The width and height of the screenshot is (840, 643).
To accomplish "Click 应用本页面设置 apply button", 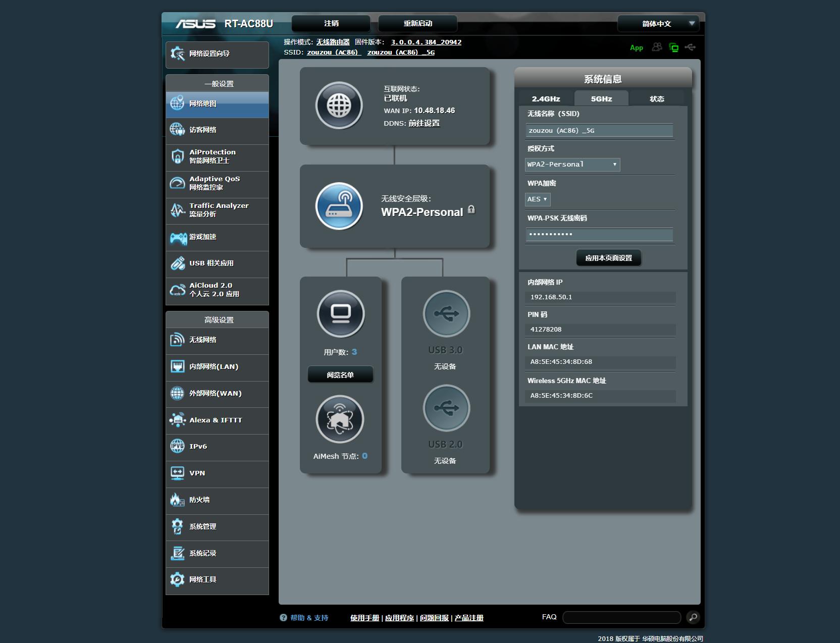I will point(608,258).
